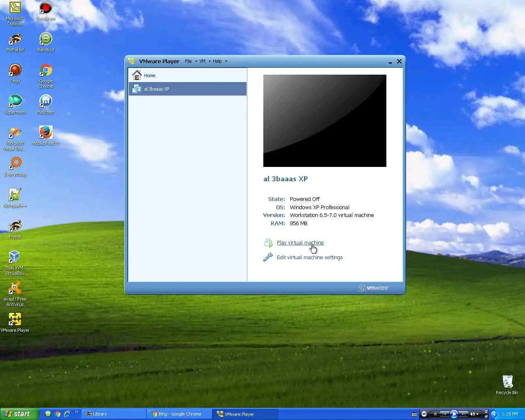
Task: Minimize the VMware Player window
Action: [x=390, y=62]
